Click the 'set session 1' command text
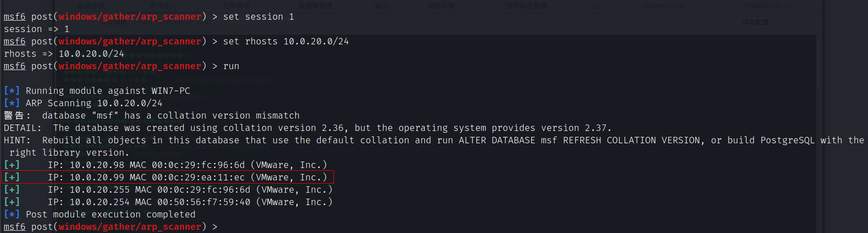 pos(259,16)
